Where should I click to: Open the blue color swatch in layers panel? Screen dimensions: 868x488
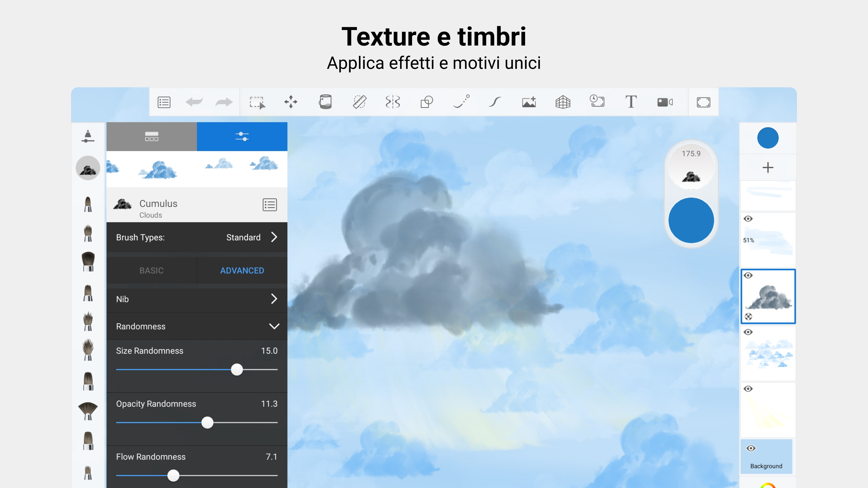pyautogui.click(x=768, y=138)
